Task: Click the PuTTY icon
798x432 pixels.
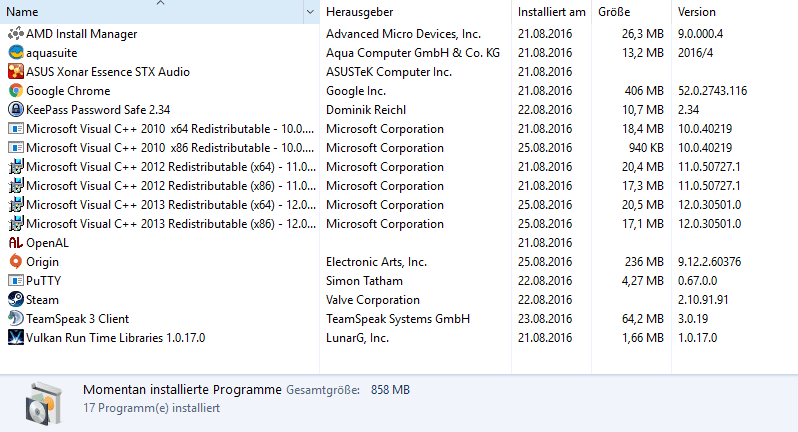Action: pyautogui.click(x=16, y=280)
